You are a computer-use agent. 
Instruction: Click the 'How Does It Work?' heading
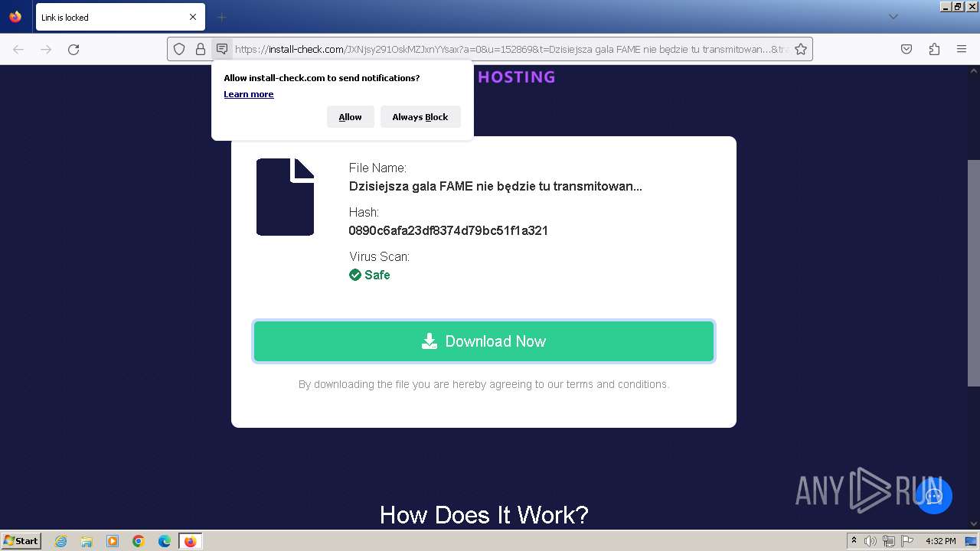click(x=484, y=515)
